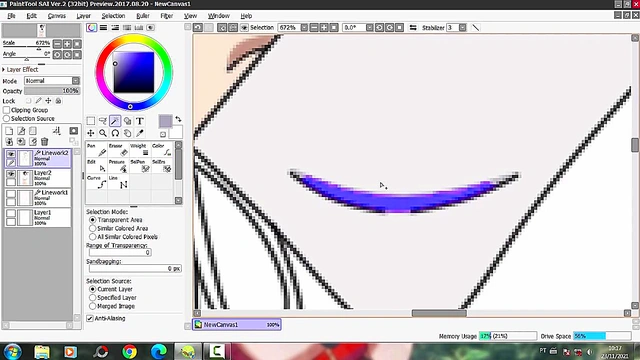Show the color wheel panel
The width and height of the screenshot is (640, 360).
coord(91,27)
